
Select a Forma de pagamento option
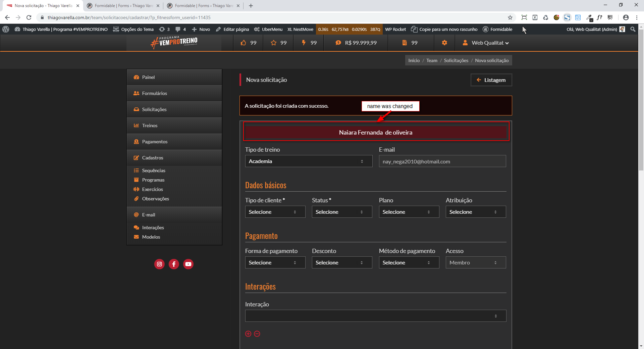click(x=275, y=263)
